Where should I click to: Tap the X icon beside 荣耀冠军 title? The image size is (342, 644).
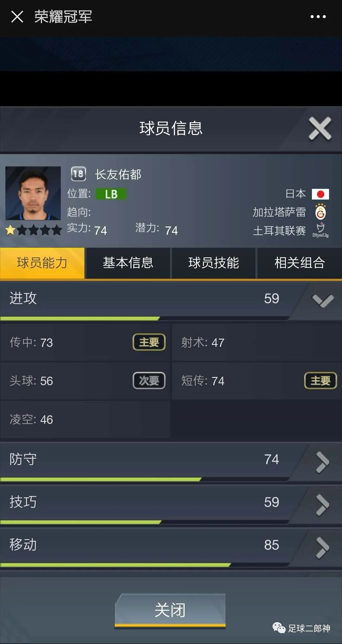[x=17, y=17]
